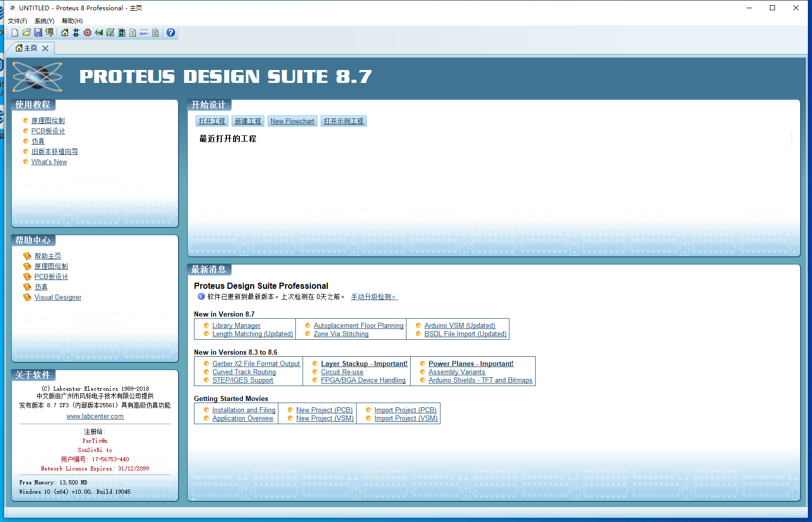Open PCB板设计 help under 帮助中心

(51, 276)
